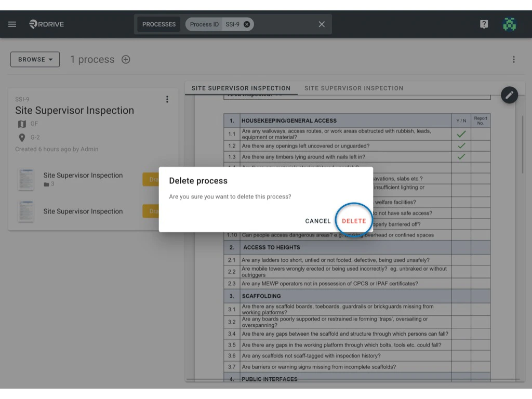Screen dimensions: 532x399
Task: Add a new process using plus icon
Action: 125,59
